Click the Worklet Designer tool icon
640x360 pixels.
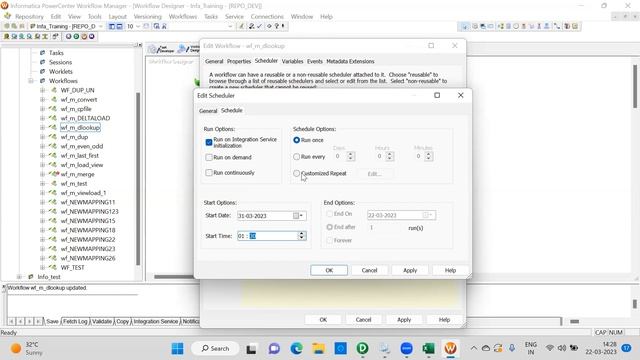[x=189, y=49]
